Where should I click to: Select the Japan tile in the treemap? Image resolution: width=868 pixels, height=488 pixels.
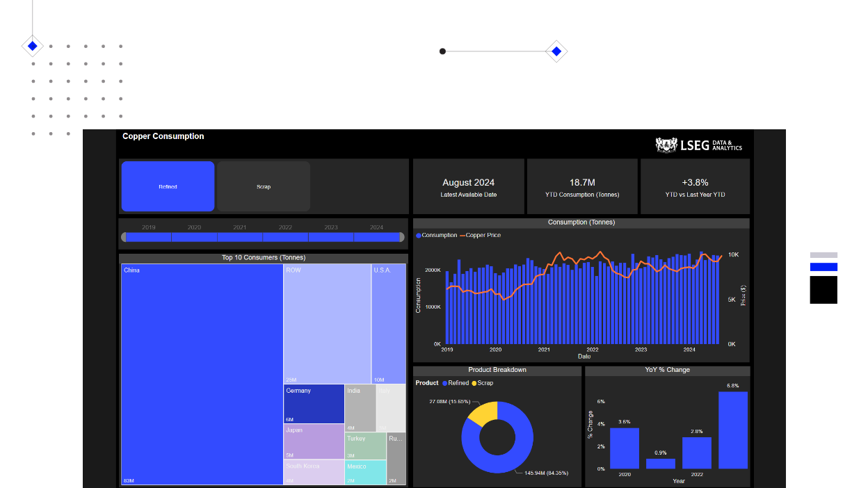[313, 442]
